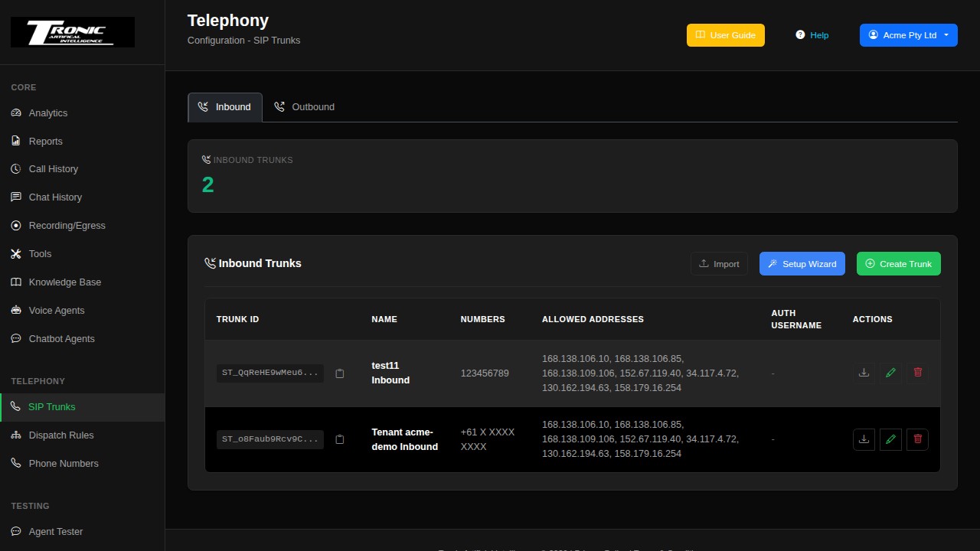This screenshot has height=551, width=980.
Task: Click the Dispatch Rules diagram icon
Action: [x=16, y=435]
